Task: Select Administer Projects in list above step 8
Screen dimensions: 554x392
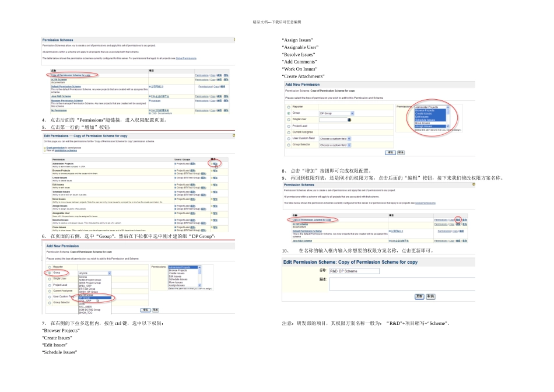Action: point(430,107)
